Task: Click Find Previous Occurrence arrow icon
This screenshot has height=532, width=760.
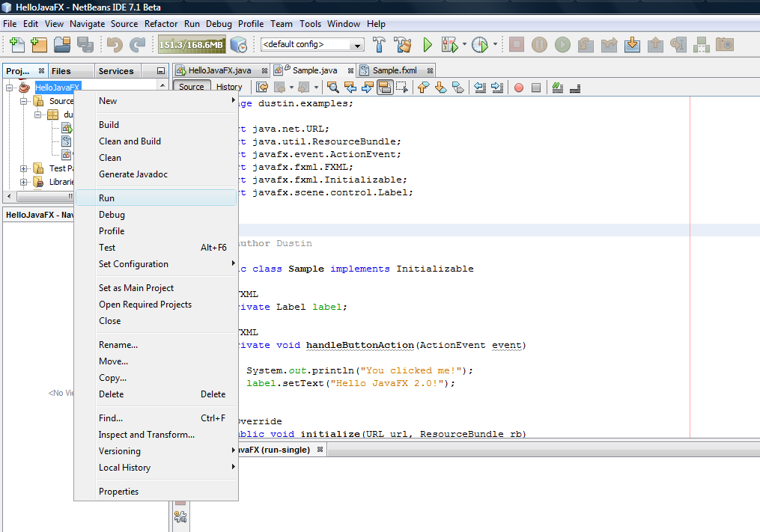Action: [x=350, y=88]
